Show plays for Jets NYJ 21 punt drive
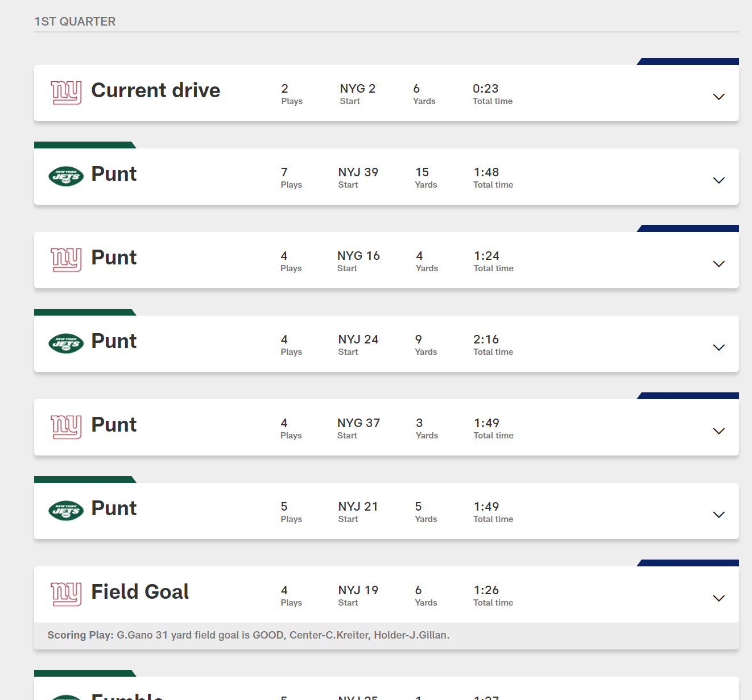The height and width of the screenshot is (700, 752). click(718, 515)
